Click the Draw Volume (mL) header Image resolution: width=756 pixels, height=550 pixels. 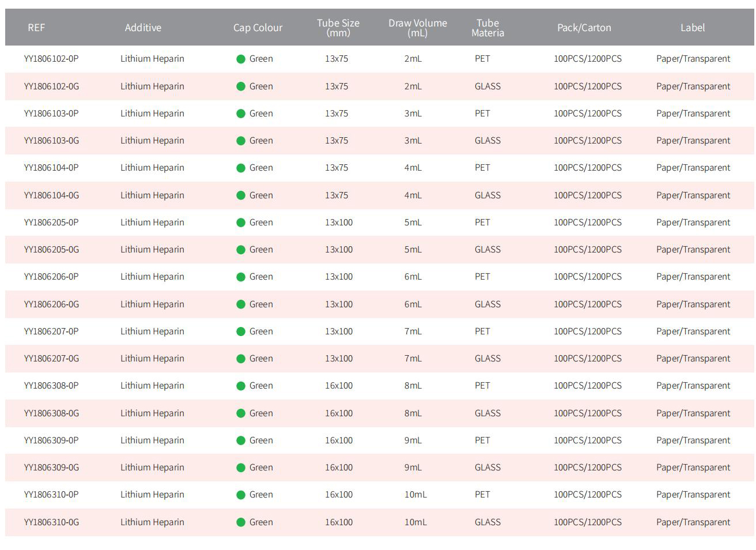tap(418, 28)
